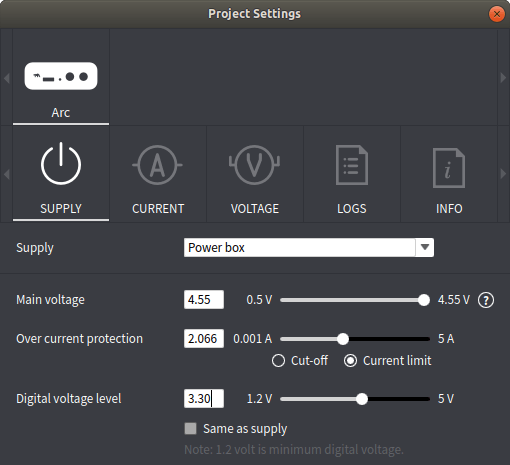Image resolution: width=510 pixels, height=465 pixels.
Task: Select the Cut-off radio button
Action: click(x=278, y=361)
